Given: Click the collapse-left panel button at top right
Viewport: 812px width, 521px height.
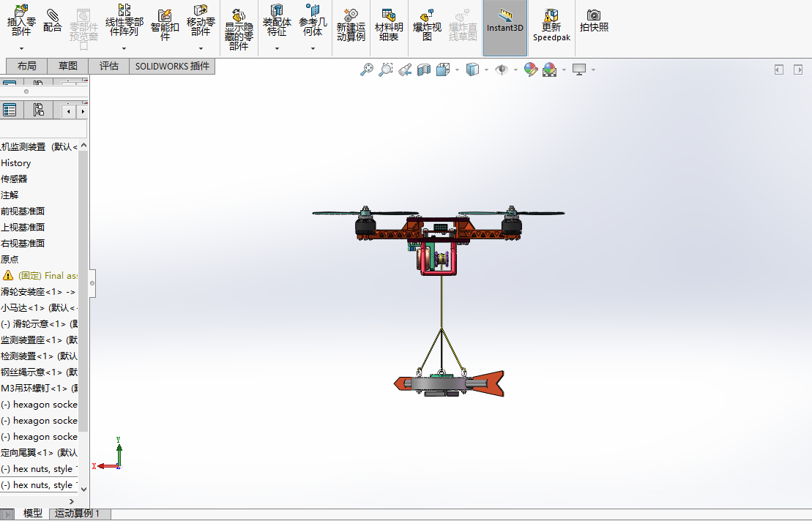Looking at the screenshot, I should coord(779,70).
